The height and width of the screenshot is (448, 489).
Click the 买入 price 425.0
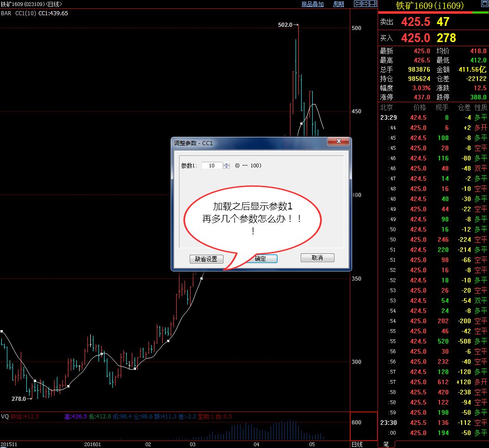click(x=415, y=38)
